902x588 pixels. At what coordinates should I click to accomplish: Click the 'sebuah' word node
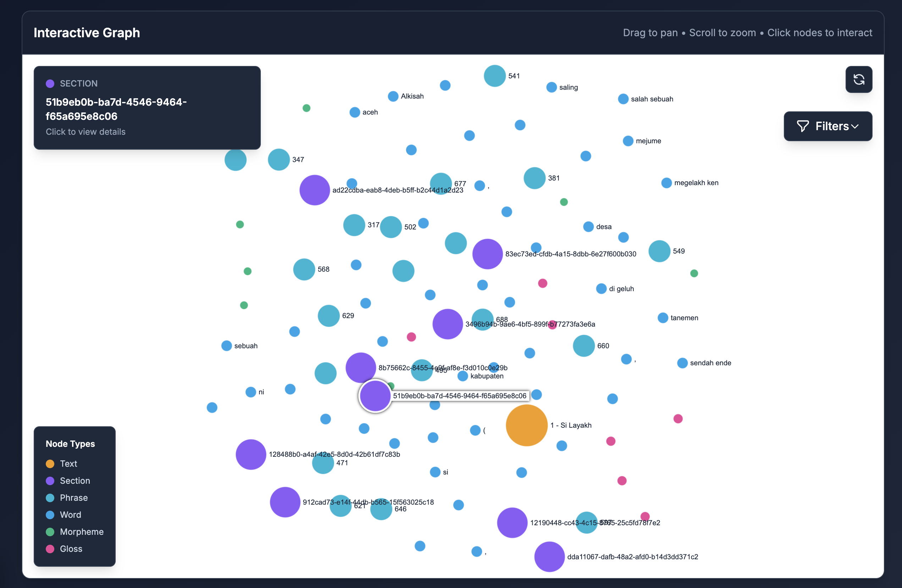tap(226, 345)
